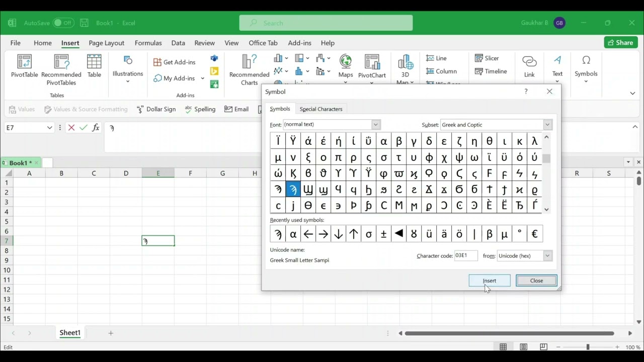644x362 pixels.
Task: Click the Insert Function fx icon
Action: coord(96,128)
